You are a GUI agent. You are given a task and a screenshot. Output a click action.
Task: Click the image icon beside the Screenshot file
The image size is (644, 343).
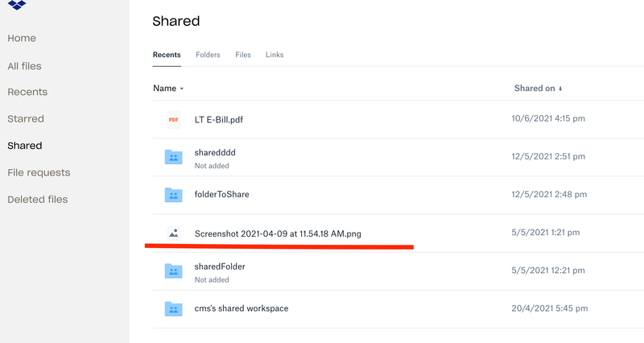[173, 233]
